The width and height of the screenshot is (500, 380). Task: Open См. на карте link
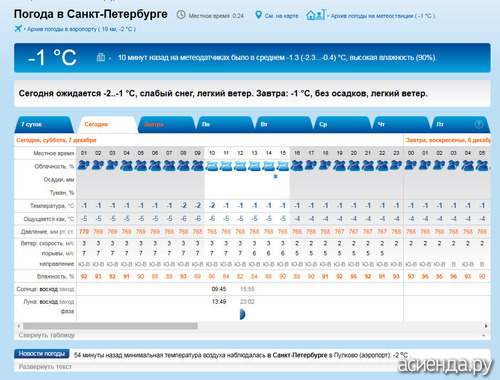pyautogui.click(x=281, y=16)
